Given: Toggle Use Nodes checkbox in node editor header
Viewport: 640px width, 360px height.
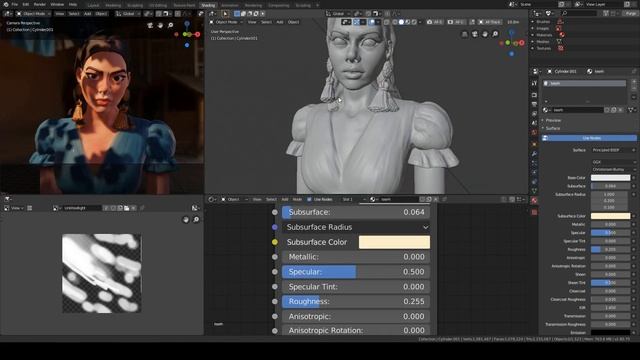Looking at the screenshot, I should click(309, 199).
